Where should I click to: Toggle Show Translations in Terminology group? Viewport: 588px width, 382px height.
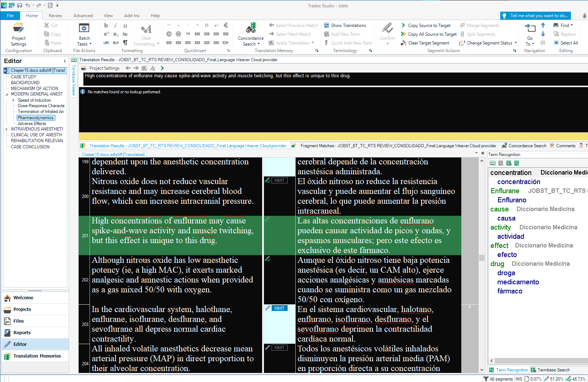(x=345, y=26)
